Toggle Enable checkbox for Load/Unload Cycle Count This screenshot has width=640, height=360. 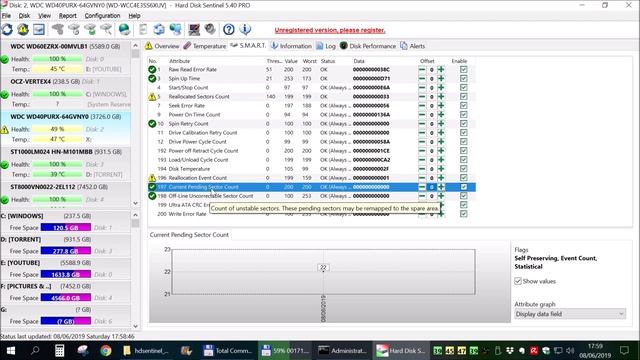click(463, 160)
